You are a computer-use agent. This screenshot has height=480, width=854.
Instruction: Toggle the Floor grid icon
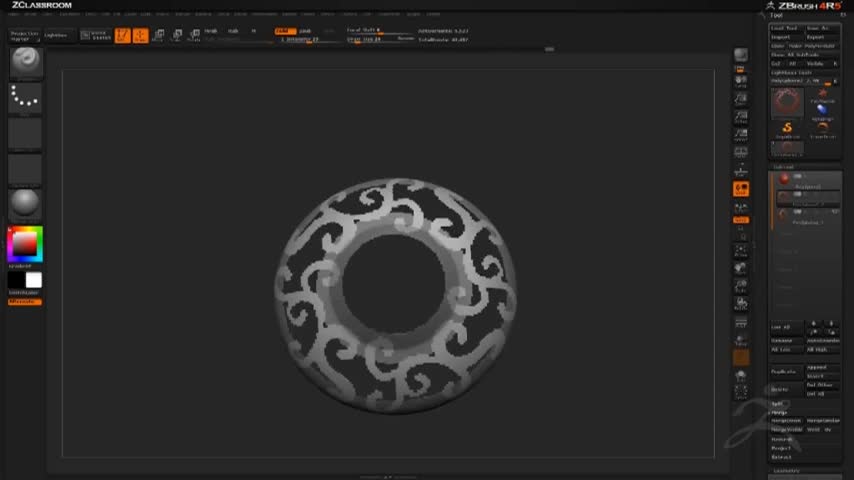click(741, 171)
